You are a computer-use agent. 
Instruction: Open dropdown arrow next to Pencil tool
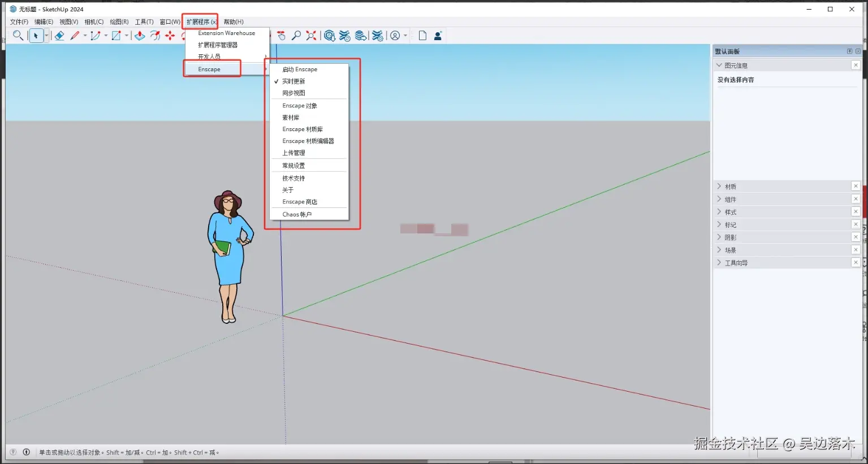pos(85,36)
